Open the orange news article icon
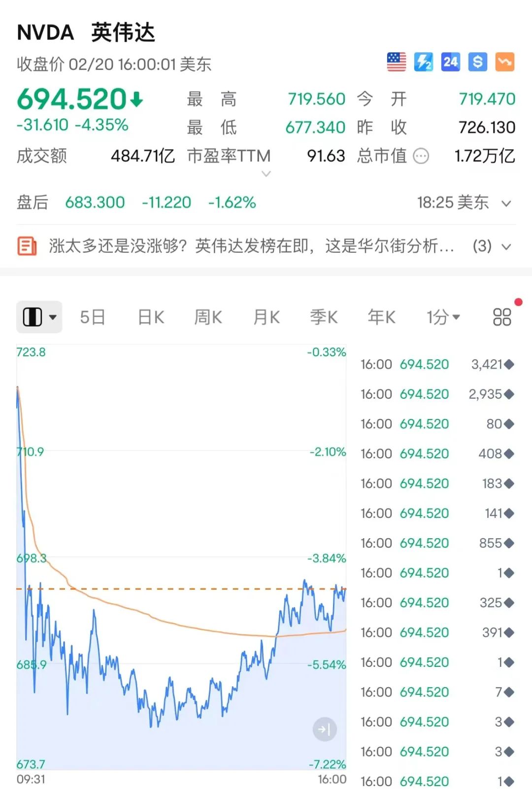Viewport: 532px width, 796px height. tap(27, 246)
